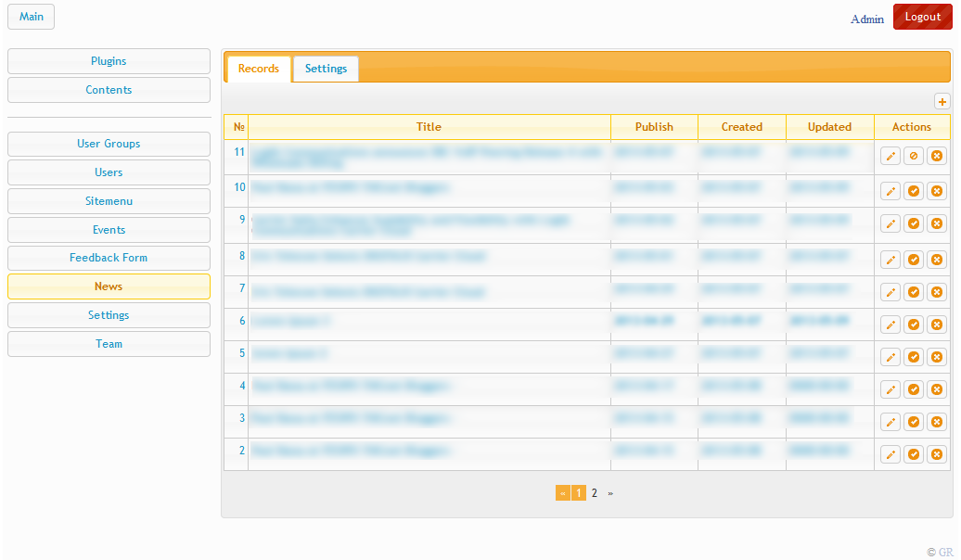This screenshot has height=560, width=961.
Task: Switch to the Settings tab
Action: (x=326, y=69)
